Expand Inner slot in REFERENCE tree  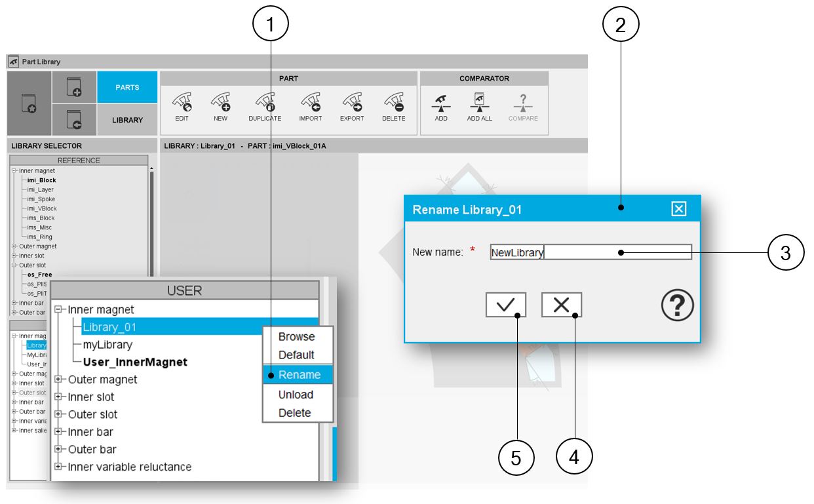click(14, 256)
